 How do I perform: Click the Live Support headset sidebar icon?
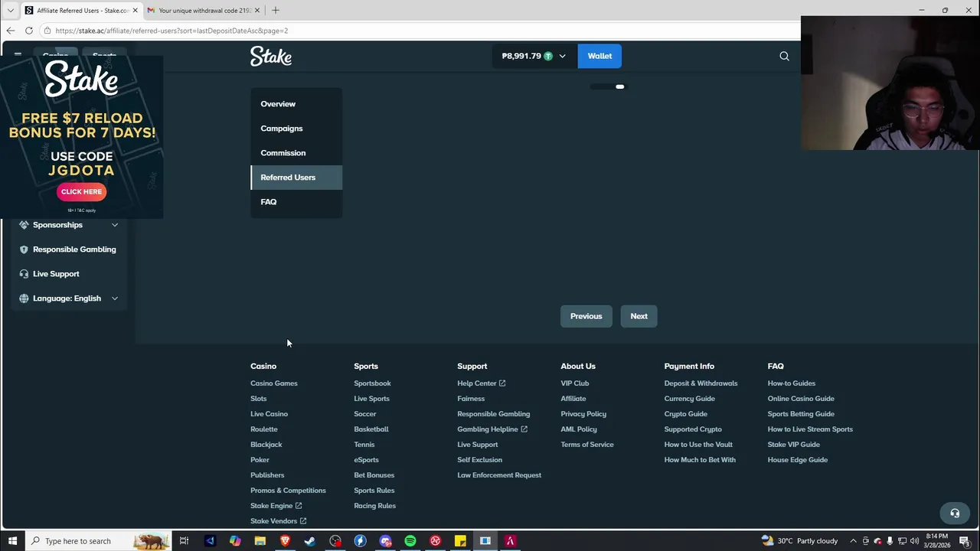(x=24, y=274)
